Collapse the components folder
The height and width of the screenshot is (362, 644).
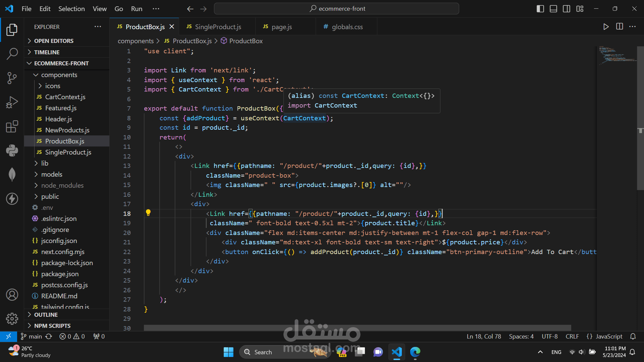coord(59,75)
